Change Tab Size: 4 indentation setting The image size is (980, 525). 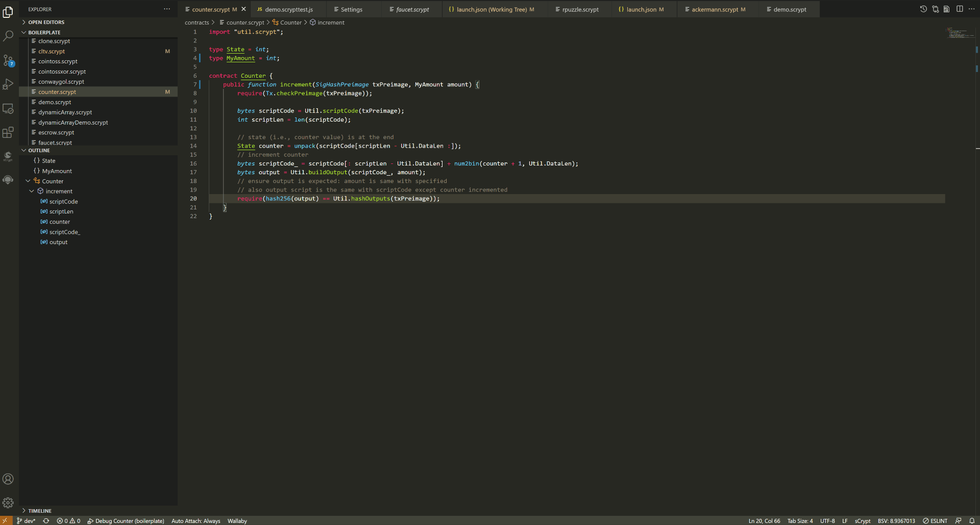[800, 521]
